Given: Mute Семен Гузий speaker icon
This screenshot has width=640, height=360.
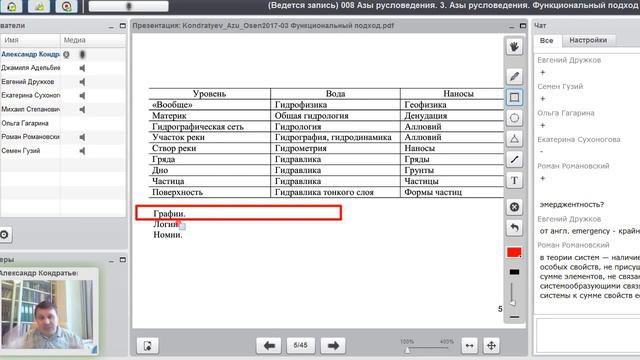Looking at the screenshot, I should pos(82,151).
